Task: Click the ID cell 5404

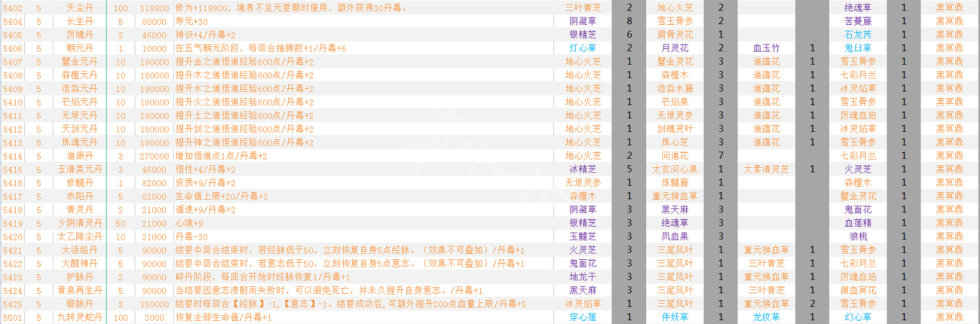Action: [x=13, y=22]
